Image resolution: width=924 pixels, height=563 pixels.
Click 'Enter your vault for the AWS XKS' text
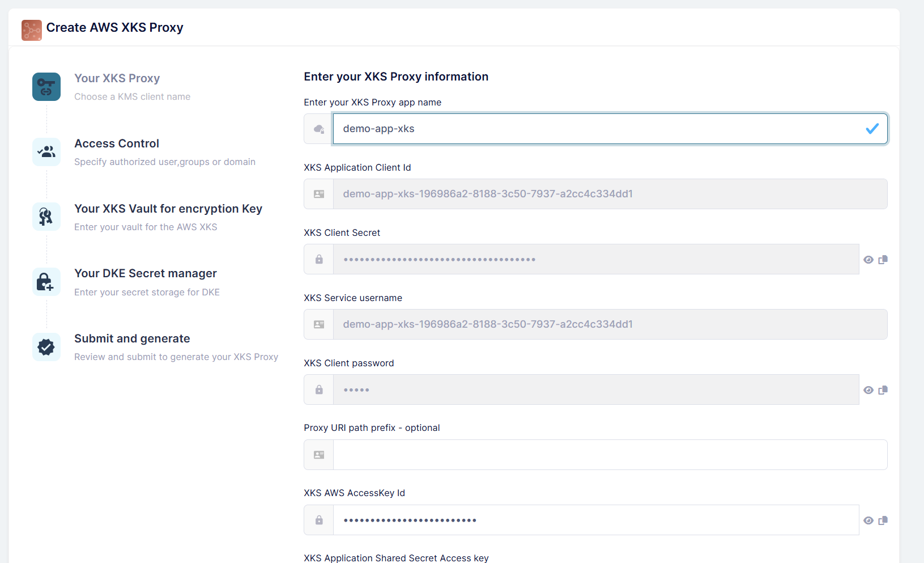pos(146,227)
